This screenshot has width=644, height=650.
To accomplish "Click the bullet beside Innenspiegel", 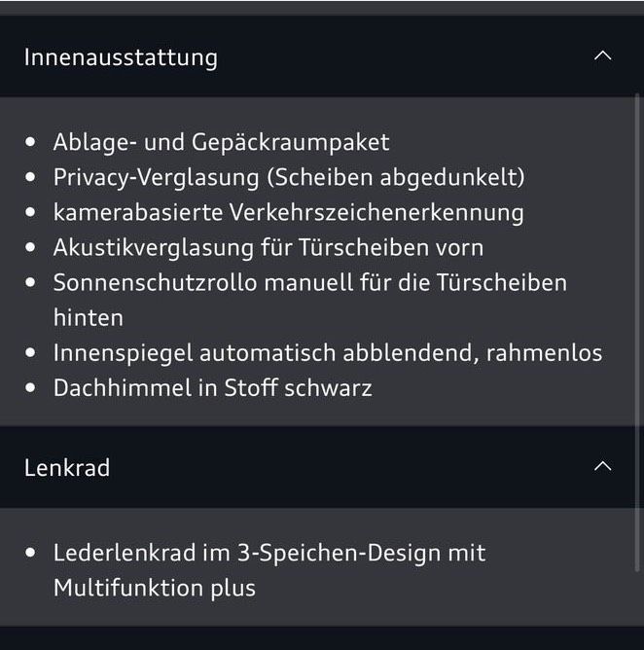I will pyautogui.click(x=32, y=352).
